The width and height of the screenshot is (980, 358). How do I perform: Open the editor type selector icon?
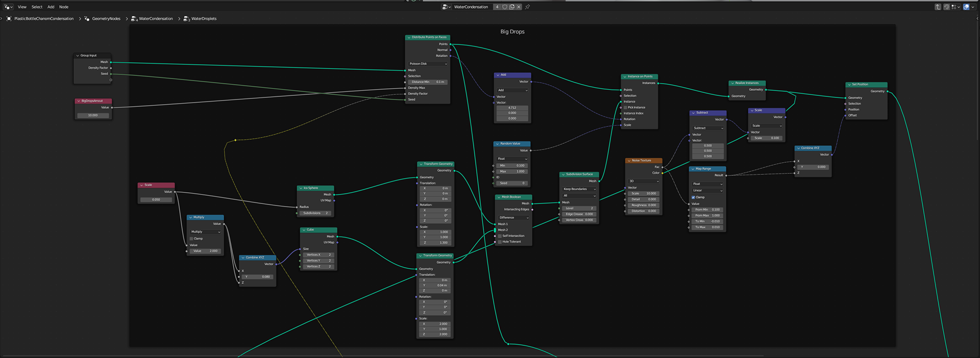coord(8,7)
